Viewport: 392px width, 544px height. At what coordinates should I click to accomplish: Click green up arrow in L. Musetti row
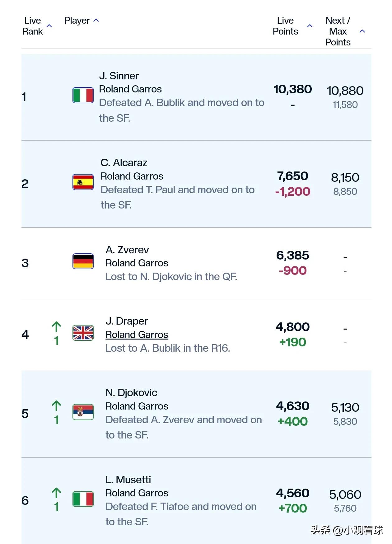56,493
